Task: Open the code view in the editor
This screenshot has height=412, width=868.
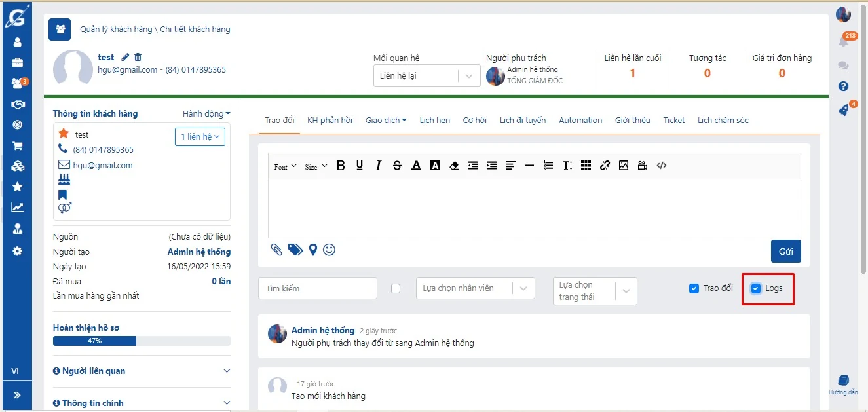Action: tap(662, 165)
